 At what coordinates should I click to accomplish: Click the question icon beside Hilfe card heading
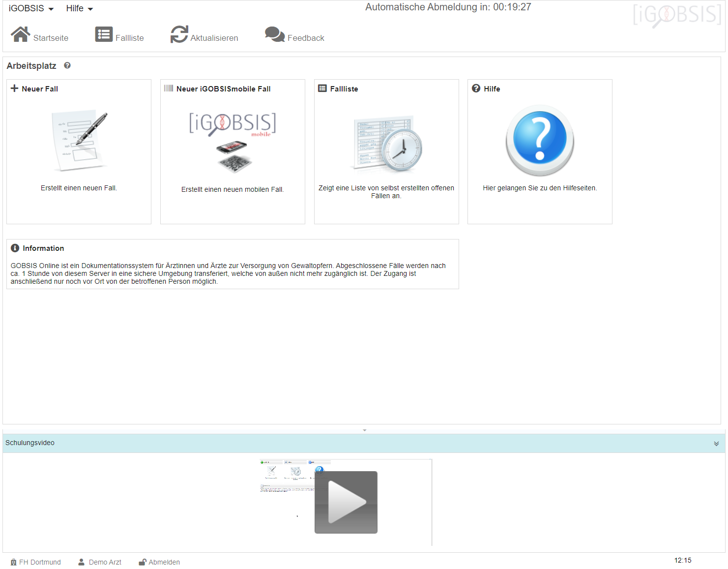coord(476,89)
